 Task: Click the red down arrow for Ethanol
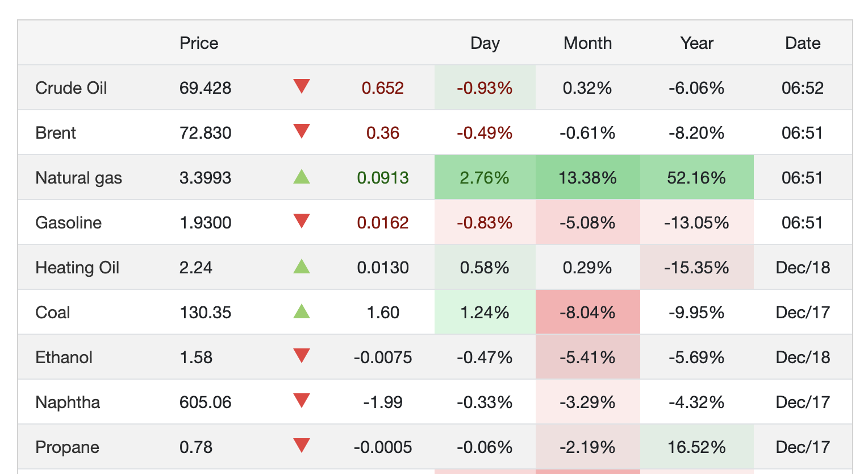click(x=302, y=356)
